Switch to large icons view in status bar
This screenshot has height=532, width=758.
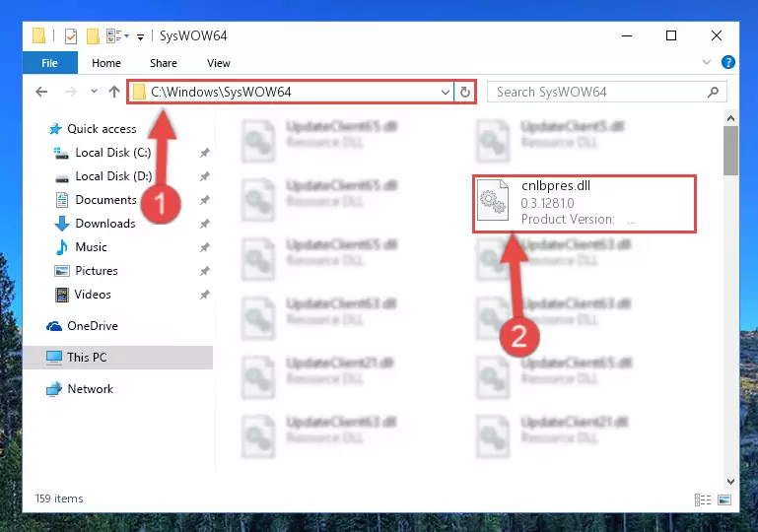click(724, 499)
